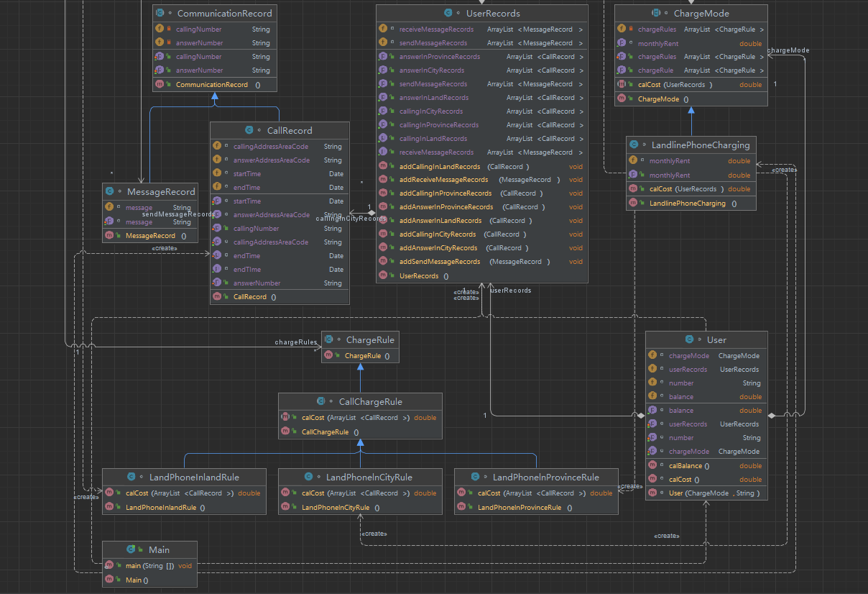Click the method icon beside CallChargeRule() constructor
The width and height of the screenshot is (868, 594).
click(285, 432)
